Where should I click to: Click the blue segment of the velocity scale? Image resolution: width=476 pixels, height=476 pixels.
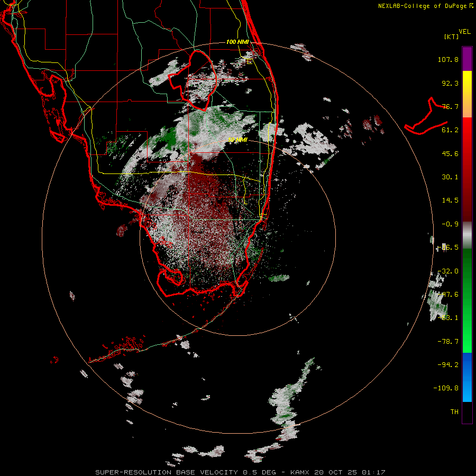point(467,377)
